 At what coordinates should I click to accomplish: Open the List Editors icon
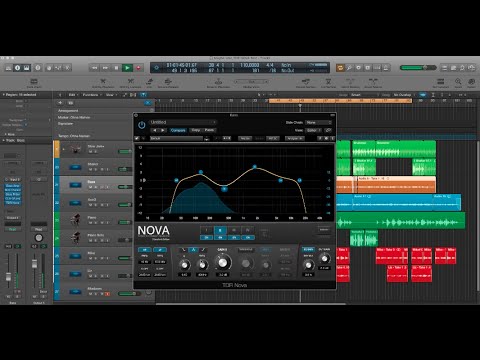(444, 68)
